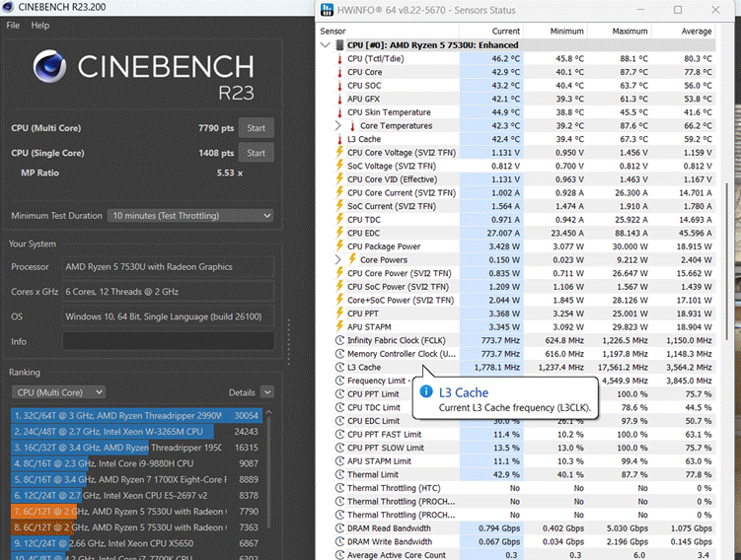The height and width of the screenshot is (560, 741).
Task: Click the HWiNFO vertical scrollbar
Action: (x=726, y=259)
